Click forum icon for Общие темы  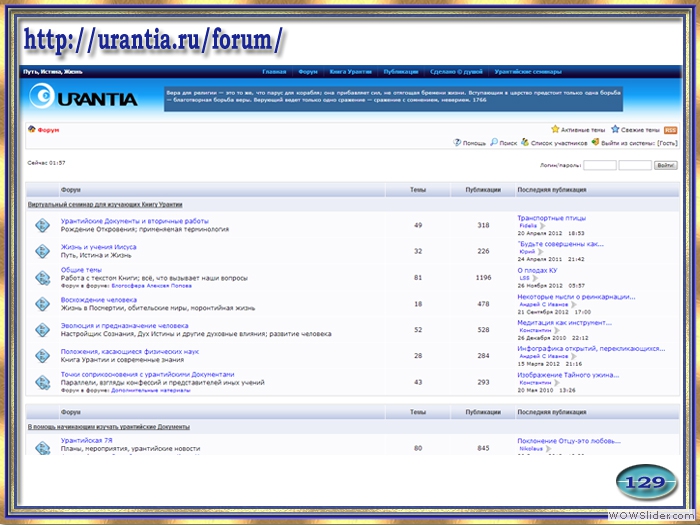(x=42, y=278)
